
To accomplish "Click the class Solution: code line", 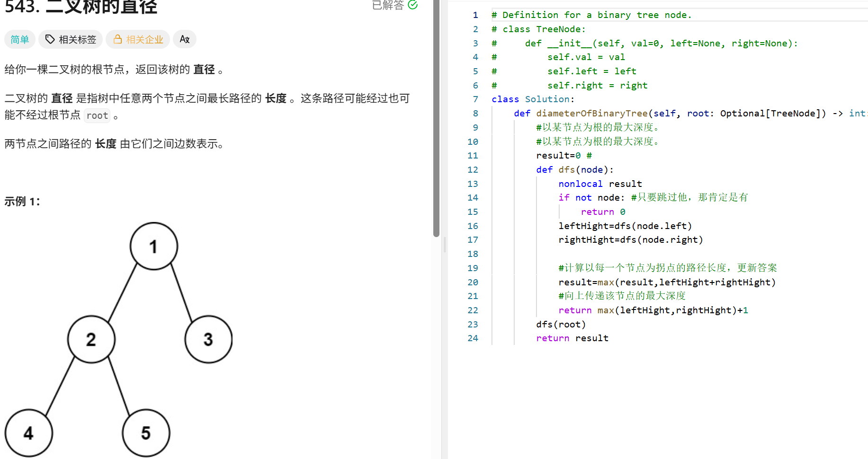I will (533, 99).
